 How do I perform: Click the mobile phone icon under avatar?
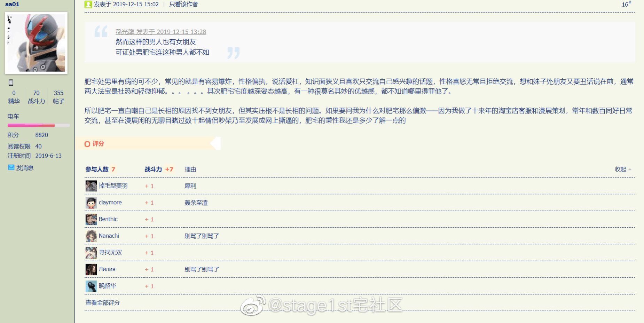tap(11, 83)
